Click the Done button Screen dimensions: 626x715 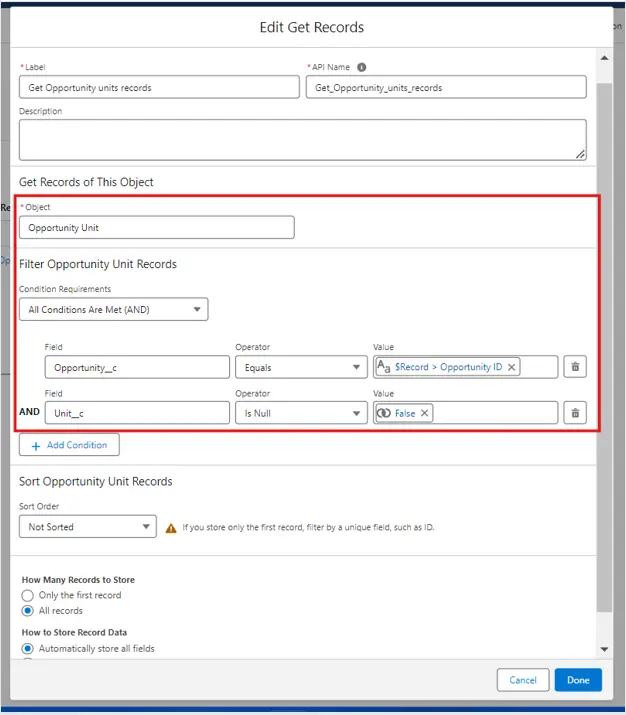578,680
